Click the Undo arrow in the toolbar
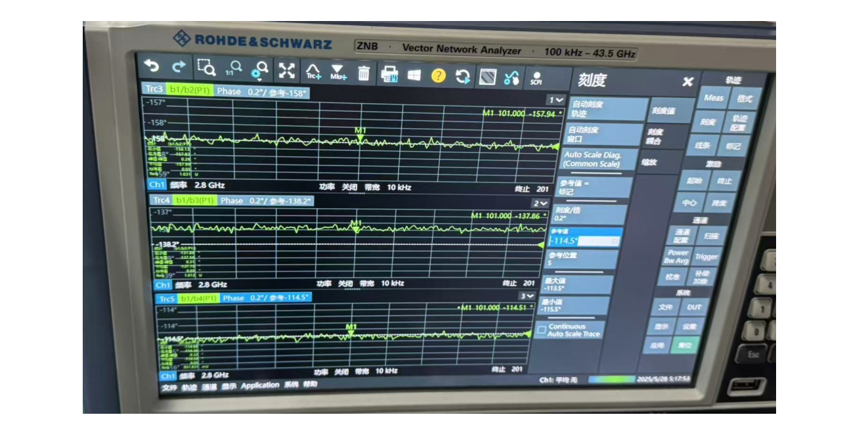Screen dimensions: 868x442 152,66
